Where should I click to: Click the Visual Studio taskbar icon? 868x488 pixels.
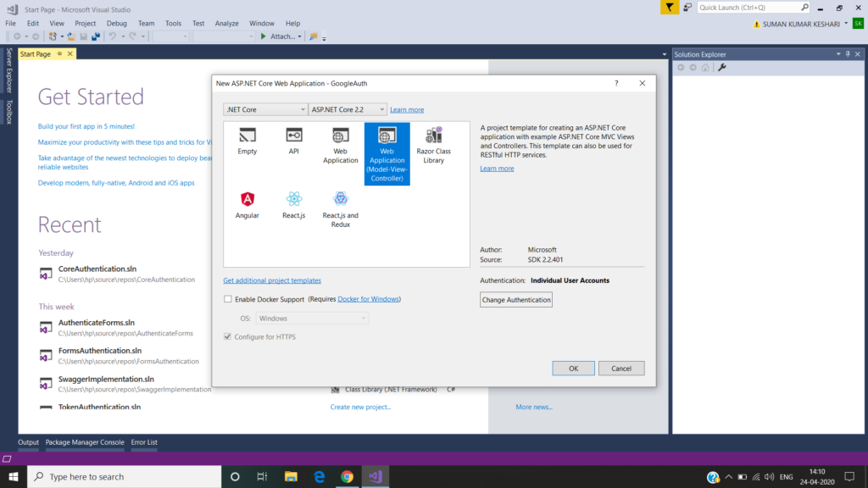(x=376, y=477)
